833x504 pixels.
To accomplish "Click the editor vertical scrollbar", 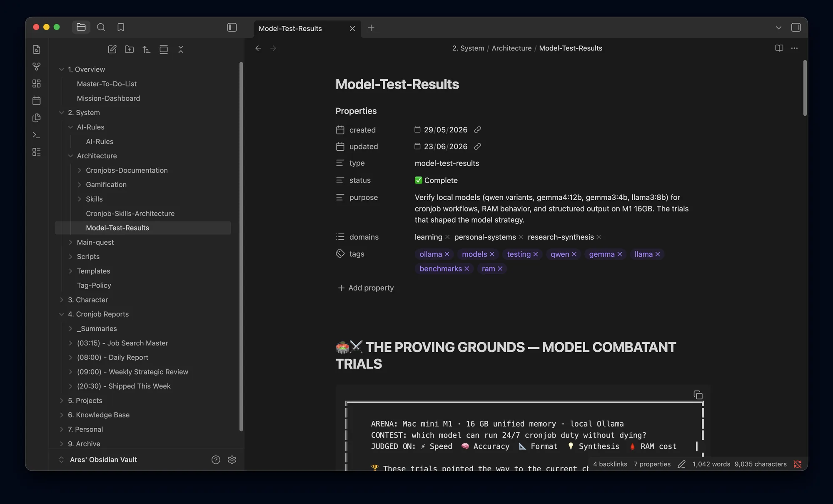I will click(x=805, y=88).
